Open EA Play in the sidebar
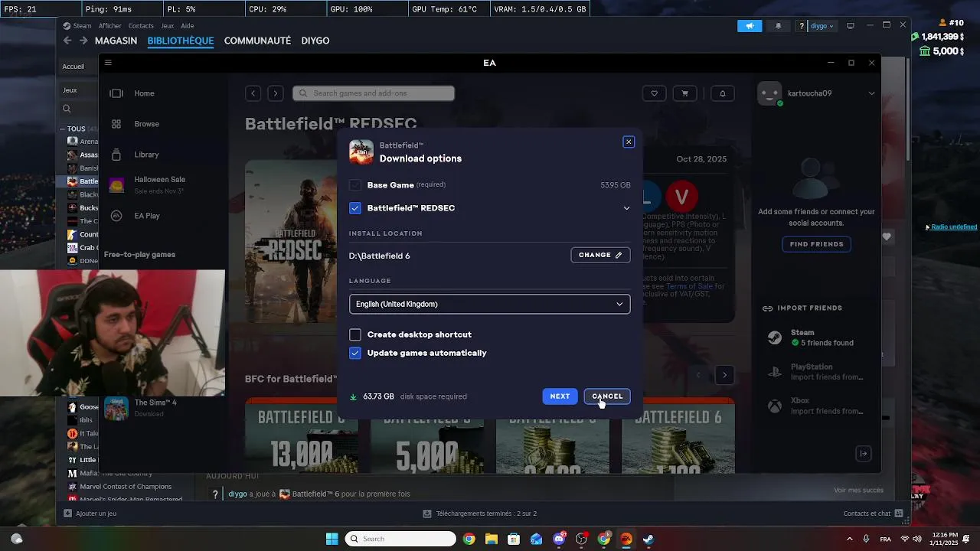980x551 pixels. click(147, 216)
